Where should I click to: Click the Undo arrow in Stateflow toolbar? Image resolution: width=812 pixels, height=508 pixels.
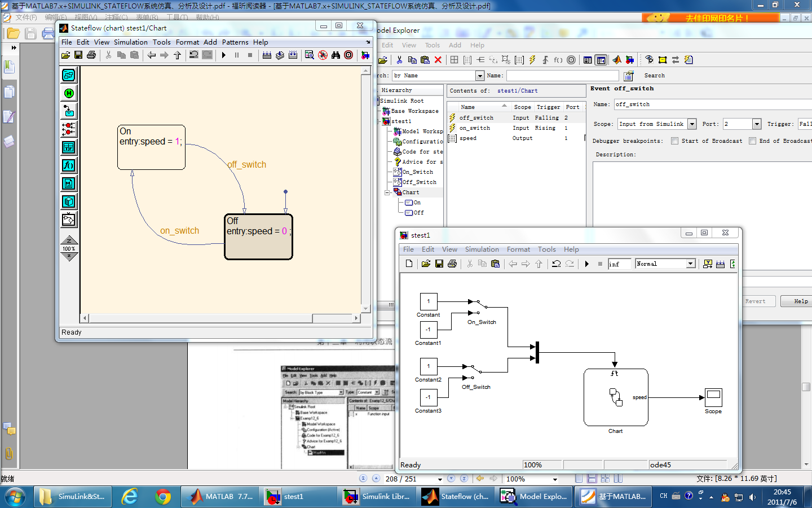pos(193,55)
